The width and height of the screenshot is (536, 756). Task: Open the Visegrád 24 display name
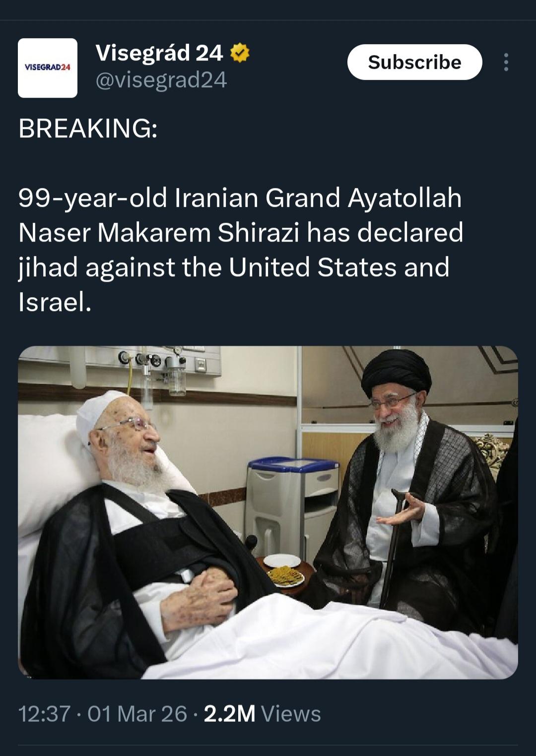coord(159,53)
